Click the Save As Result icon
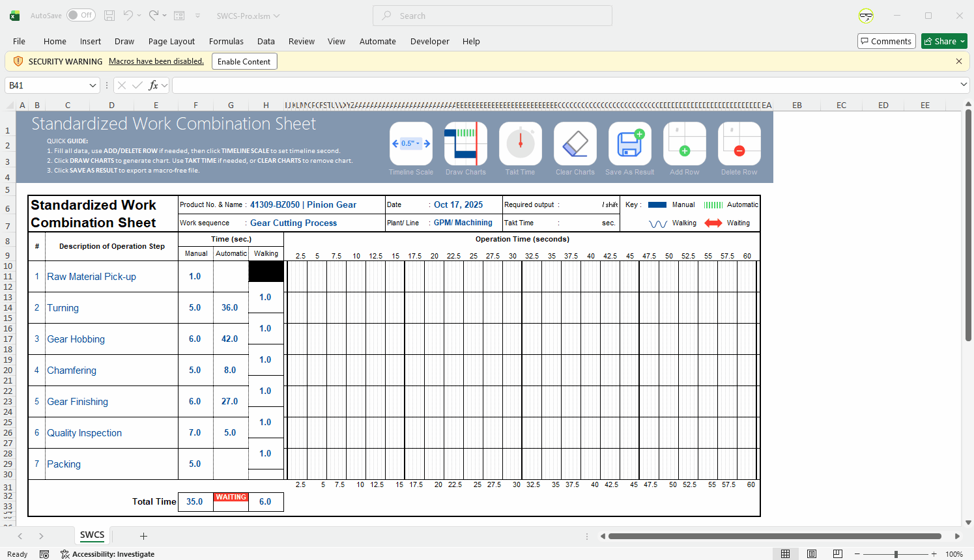Screen dimensions: 974x560 (630, 144)
